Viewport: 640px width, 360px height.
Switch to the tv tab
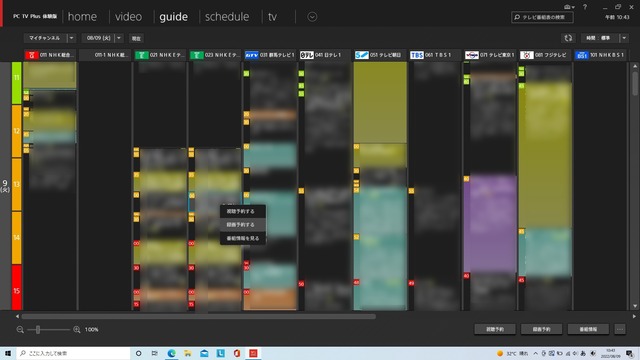tap(272, 17)
